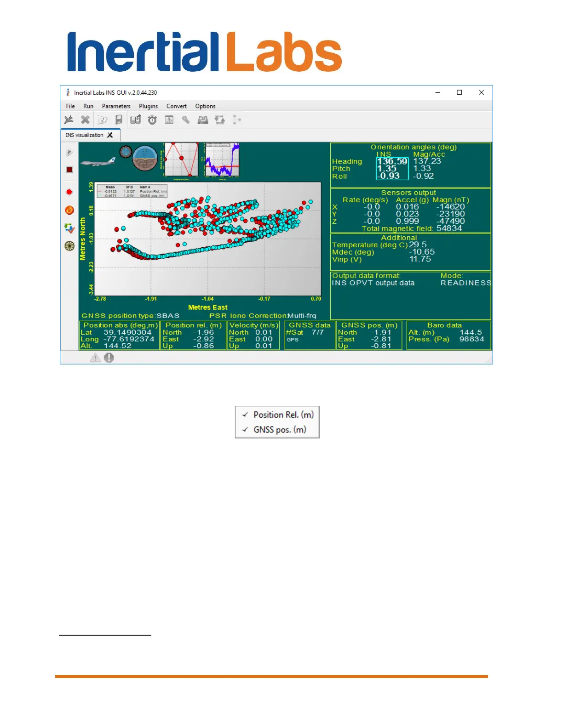
Task: Click the blue data graph thumbnail
Action: pos(220,160)
